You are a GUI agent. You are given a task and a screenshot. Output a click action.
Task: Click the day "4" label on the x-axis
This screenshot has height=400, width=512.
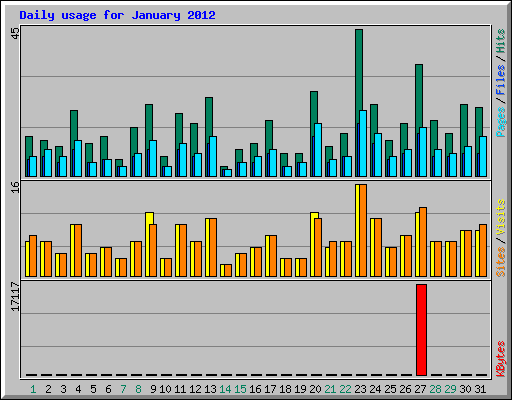point(78,389)
